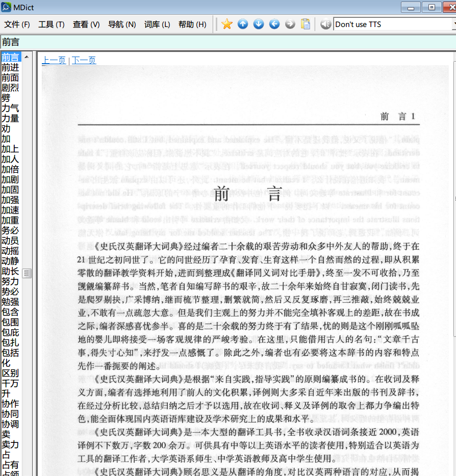Select the single-character entry 占
This screenshot has height=476, width=456.
click(6, 454)
